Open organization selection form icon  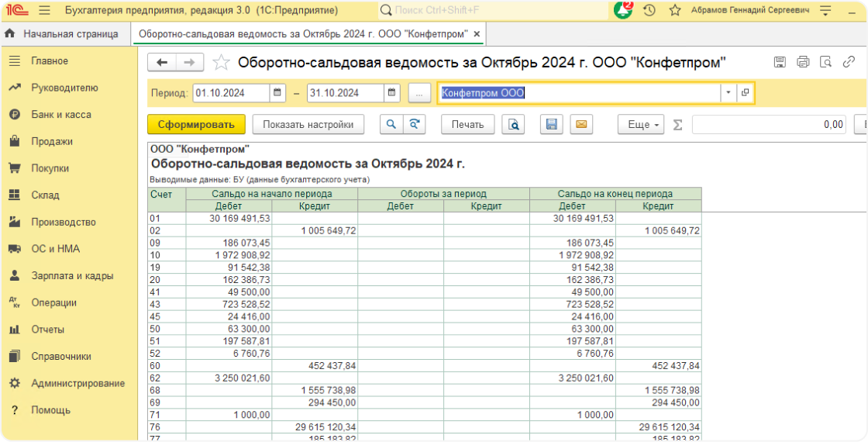745,92
